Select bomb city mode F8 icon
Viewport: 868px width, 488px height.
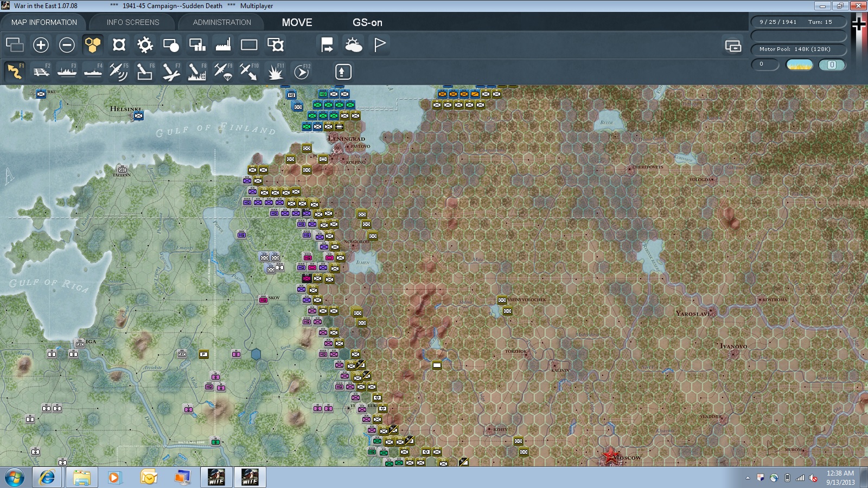(x=197, y=72)
